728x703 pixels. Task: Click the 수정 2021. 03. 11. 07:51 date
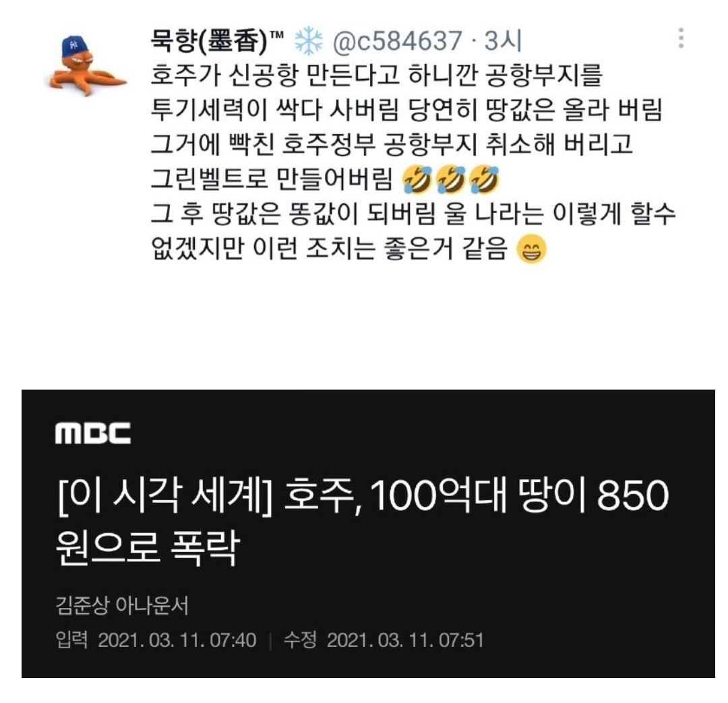click(384, 640)
